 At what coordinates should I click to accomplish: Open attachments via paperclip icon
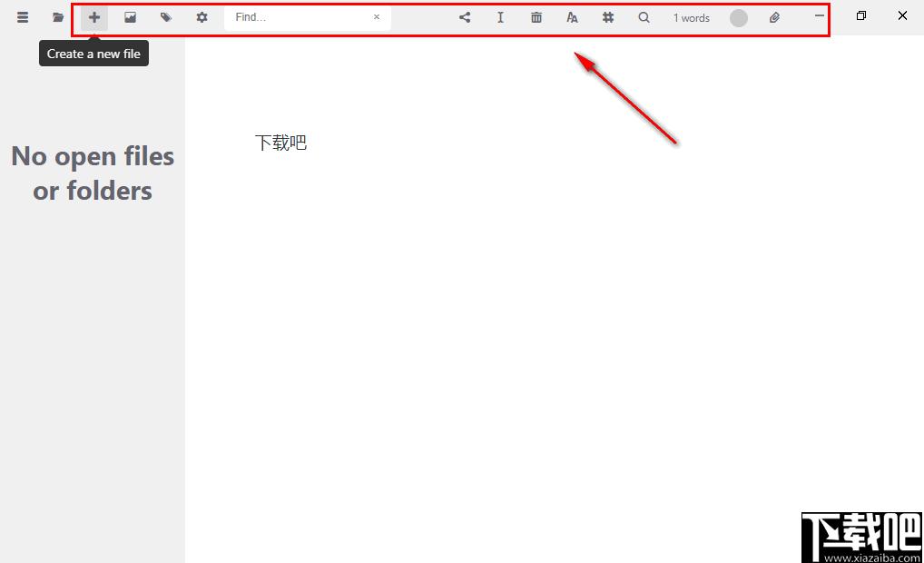pyautogui.click(x=774, y=17)
